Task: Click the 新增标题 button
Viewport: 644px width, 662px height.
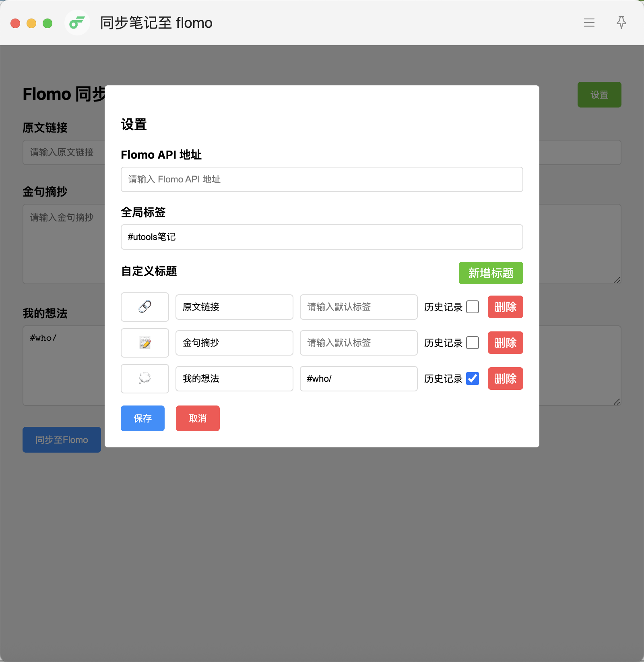Action: (x=491, y=273)
